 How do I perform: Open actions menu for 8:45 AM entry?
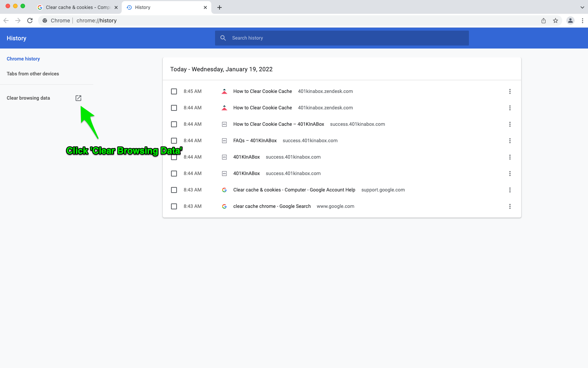pyautogui.click(x=510, y=91)
